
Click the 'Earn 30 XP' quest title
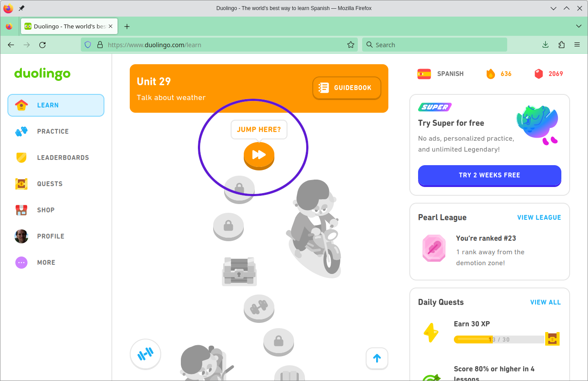pyautogui.click(x=472, y=324)
